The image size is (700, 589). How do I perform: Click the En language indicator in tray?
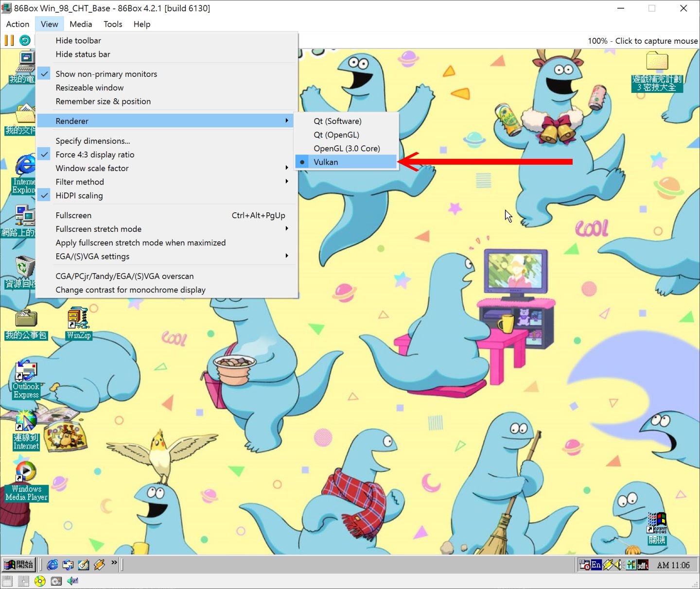tap(596, 565)
